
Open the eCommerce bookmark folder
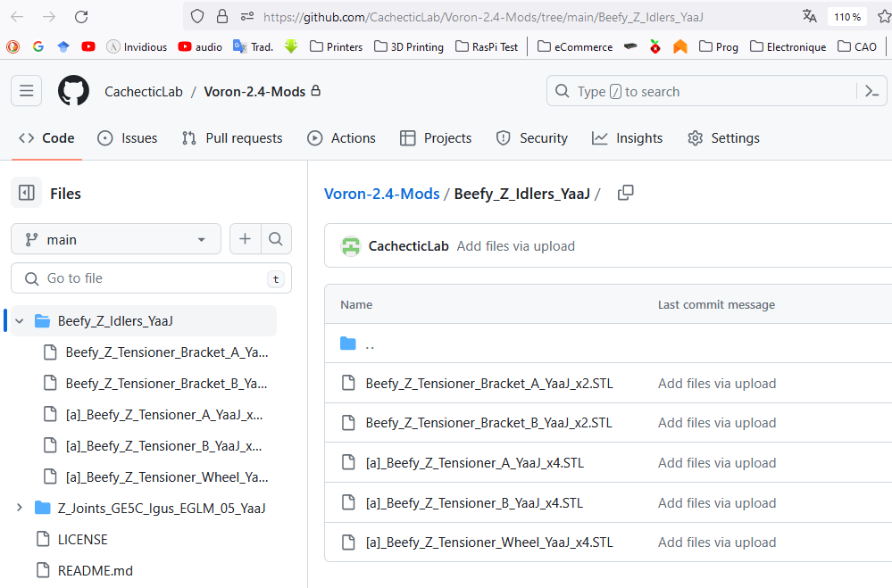pyautogui.click(x=575, y=46)
